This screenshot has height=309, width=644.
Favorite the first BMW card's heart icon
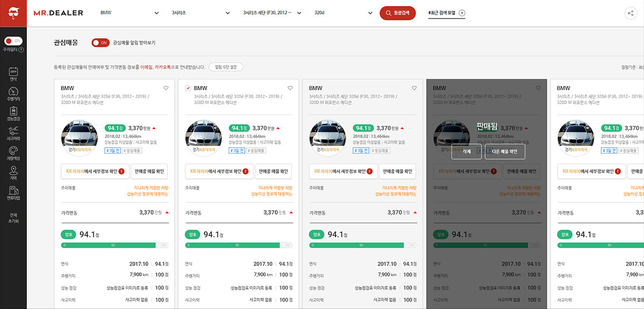[x=166, y=88]
